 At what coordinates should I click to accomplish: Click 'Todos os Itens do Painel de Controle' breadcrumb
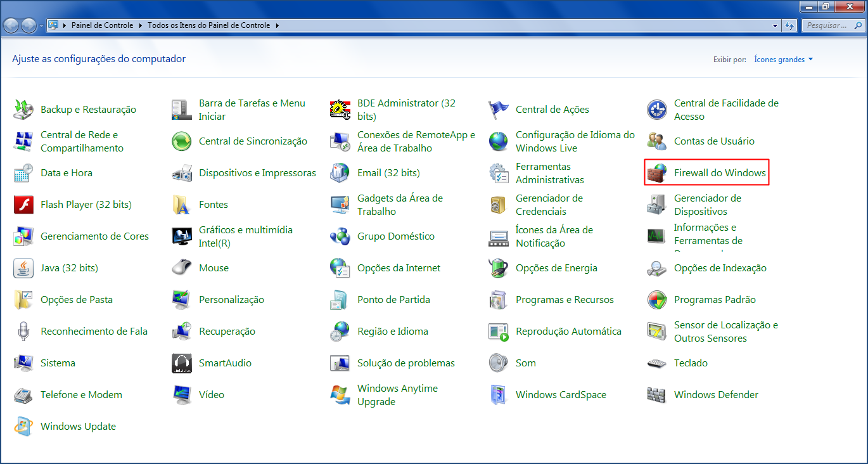(x=209, y=25)
